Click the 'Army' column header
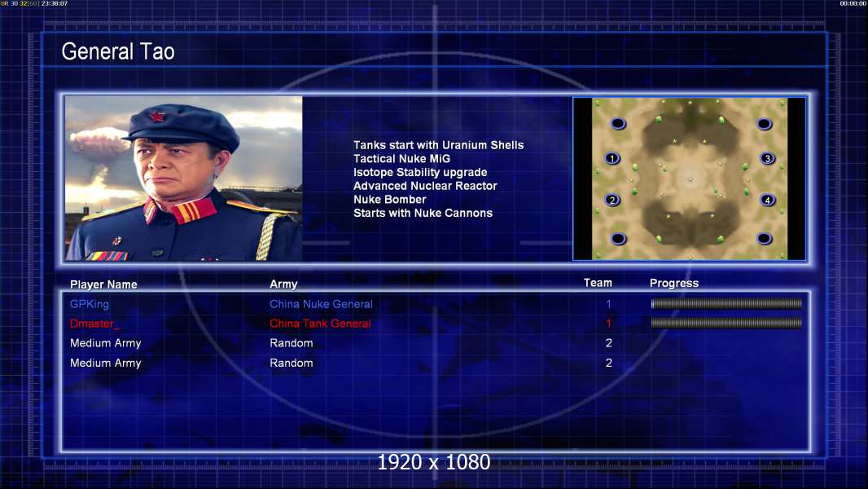The image size is (868, 489). tap(283, 284)
